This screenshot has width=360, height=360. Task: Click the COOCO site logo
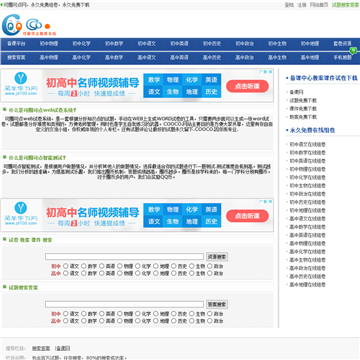tap(29, 25)
